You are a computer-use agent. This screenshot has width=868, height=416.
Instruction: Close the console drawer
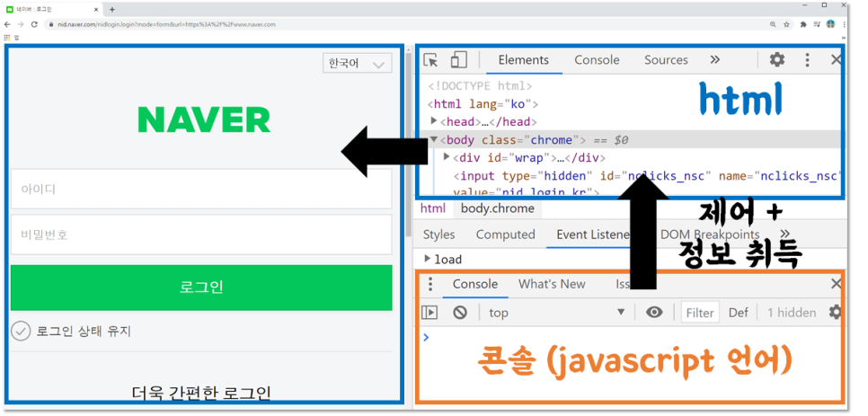pyautogui.click(x=836, y=284)
